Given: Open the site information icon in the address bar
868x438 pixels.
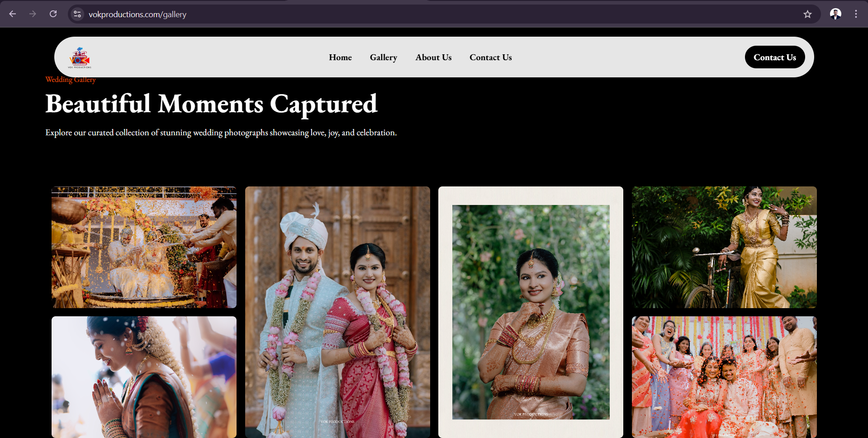Looking at the screenshot, I should [77, 14].
